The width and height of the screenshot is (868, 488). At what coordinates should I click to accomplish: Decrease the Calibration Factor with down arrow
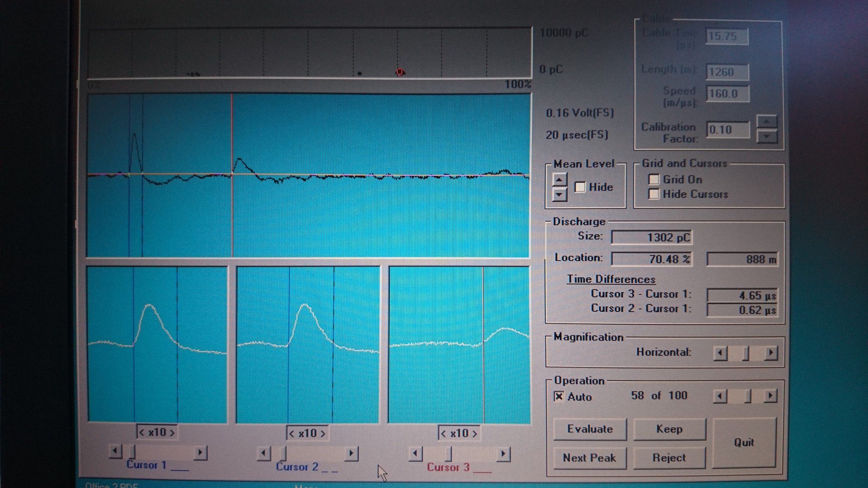767,137
